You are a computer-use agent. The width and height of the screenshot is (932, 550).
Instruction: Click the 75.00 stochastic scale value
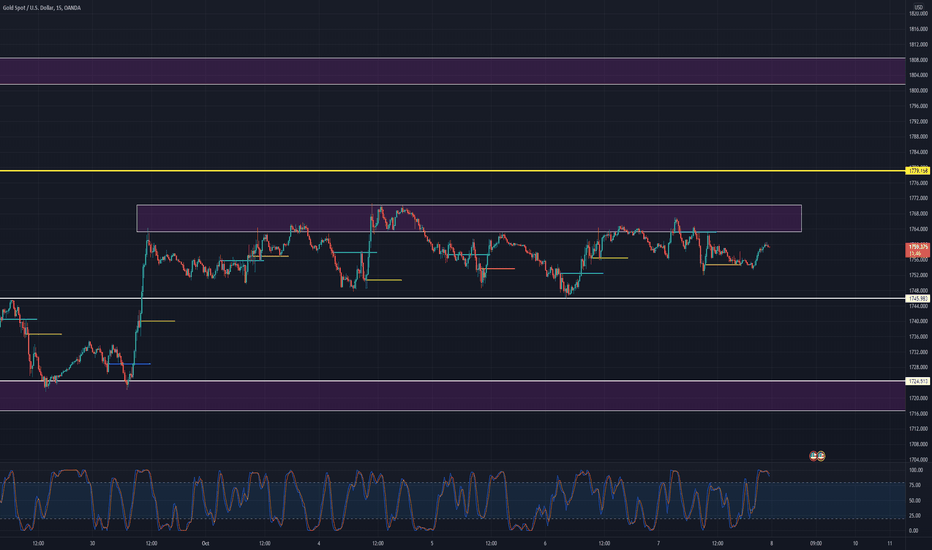click(x=915, y=486)
